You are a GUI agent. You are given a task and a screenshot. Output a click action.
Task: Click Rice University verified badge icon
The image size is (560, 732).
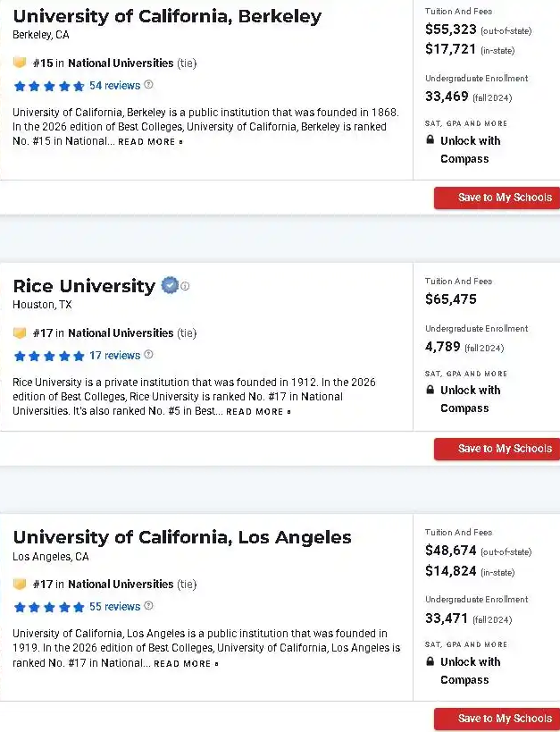(x=170, y=286)
